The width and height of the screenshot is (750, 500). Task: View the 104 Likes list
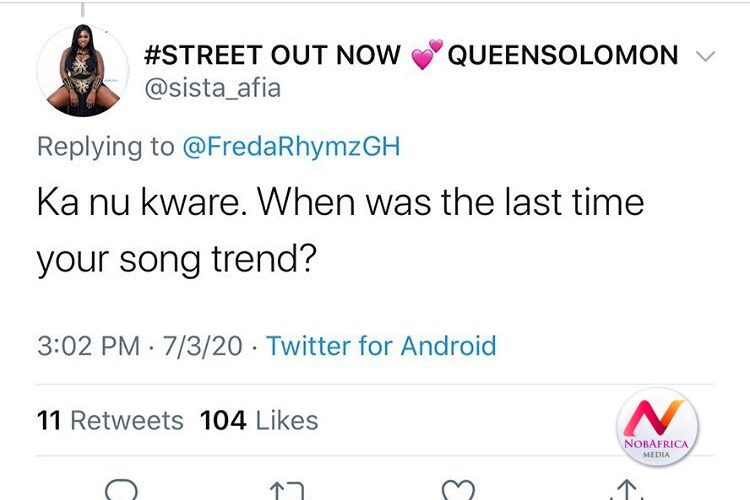coord(259,421)
